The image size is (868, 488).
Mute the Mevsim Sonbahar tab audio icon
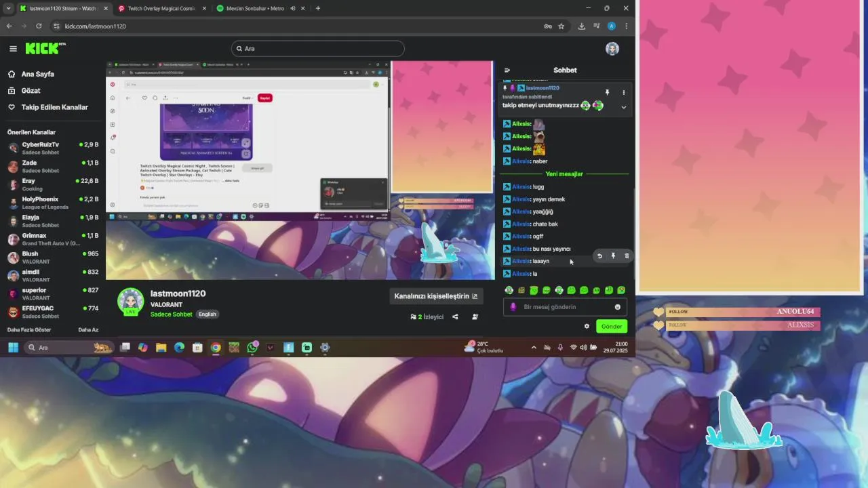tap(293, 8)
